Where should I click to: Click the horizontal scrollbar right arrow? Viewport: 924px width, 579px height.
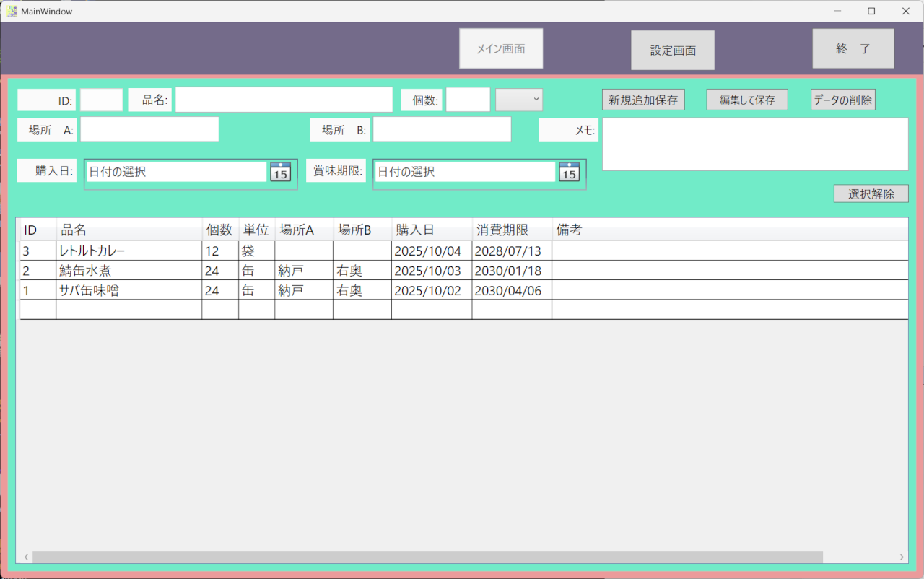901,557
